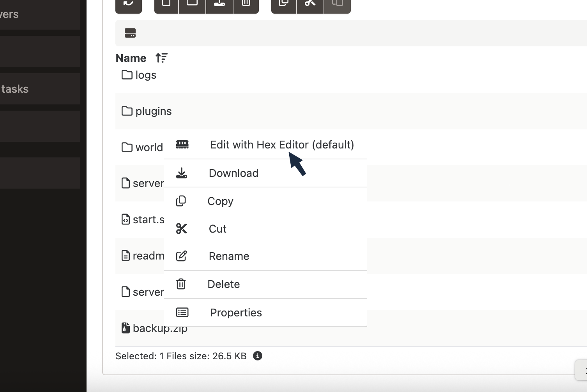This screenshot has width=587, height=392.
Task: Create a new folder via toolbar icon
Action: tap(192, 3)
